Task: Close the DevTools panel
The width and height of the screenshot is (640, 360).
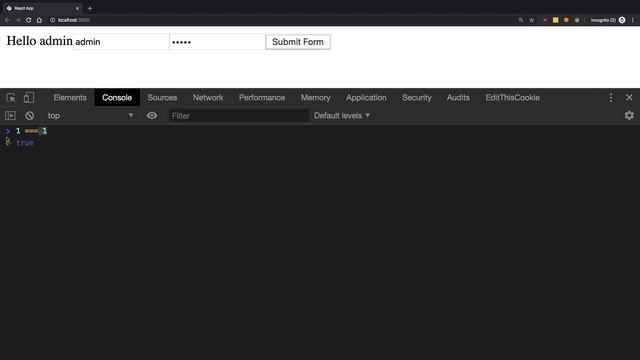Action: coord(629,98)
